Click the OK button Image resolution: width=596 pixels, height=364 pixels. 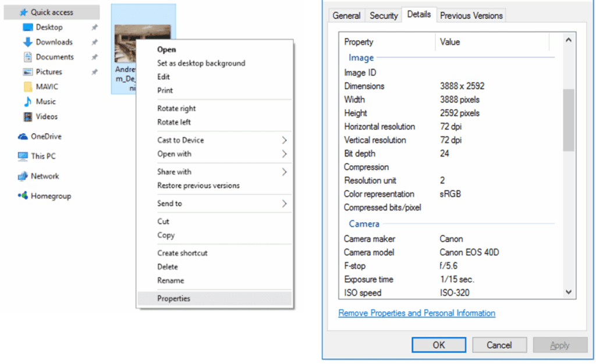pos(438,345)
